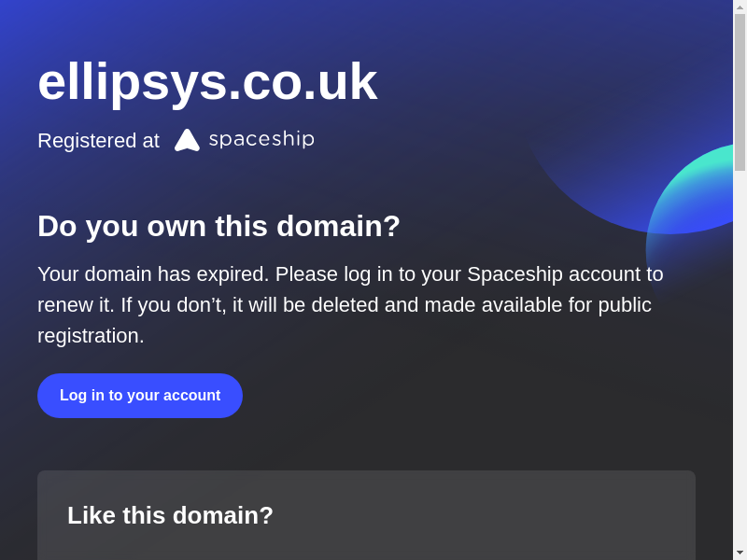Click the word 'registration.' in the notice

[91, 336]
